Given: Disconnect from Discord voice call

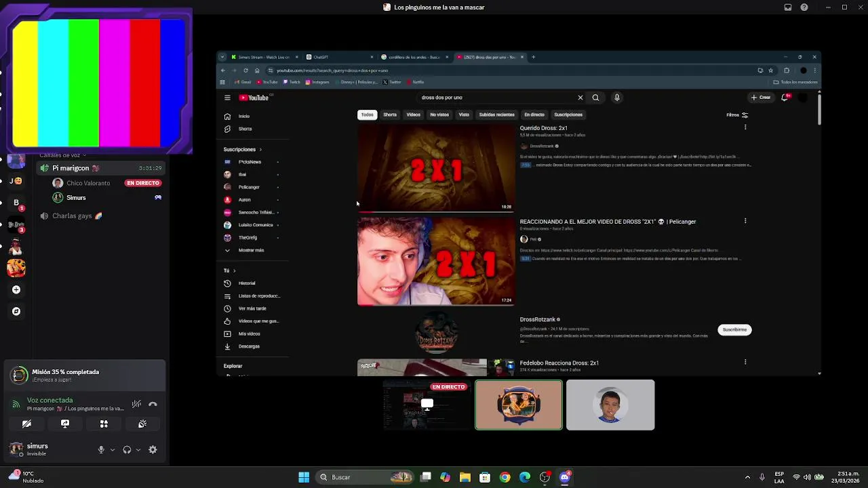Looking at the screenshot, I should click(x=153, y=405).
